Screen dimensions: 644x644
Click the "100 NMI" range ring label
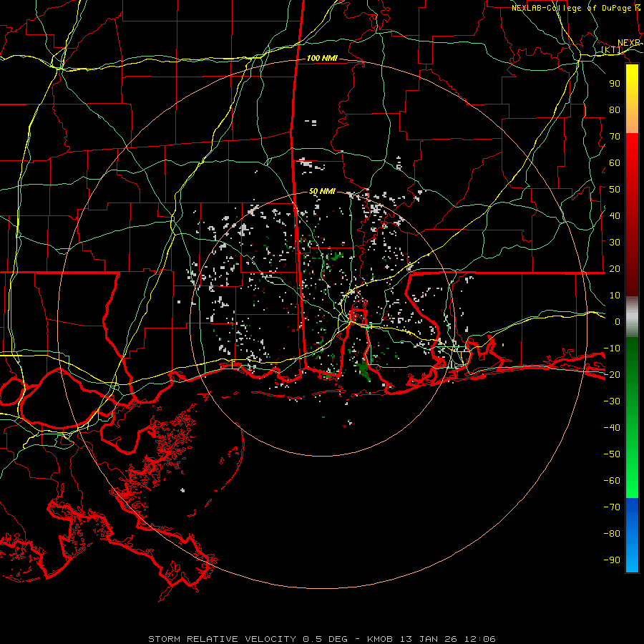[x=322, y=59]
